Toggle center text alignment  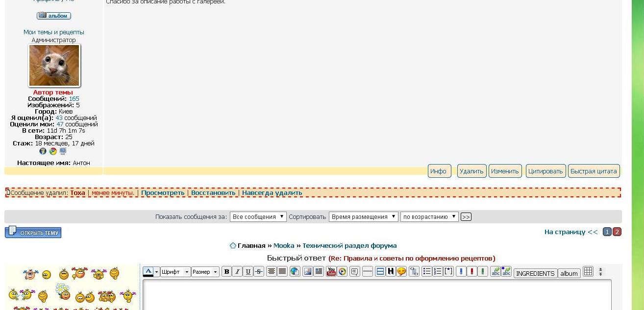272,272
